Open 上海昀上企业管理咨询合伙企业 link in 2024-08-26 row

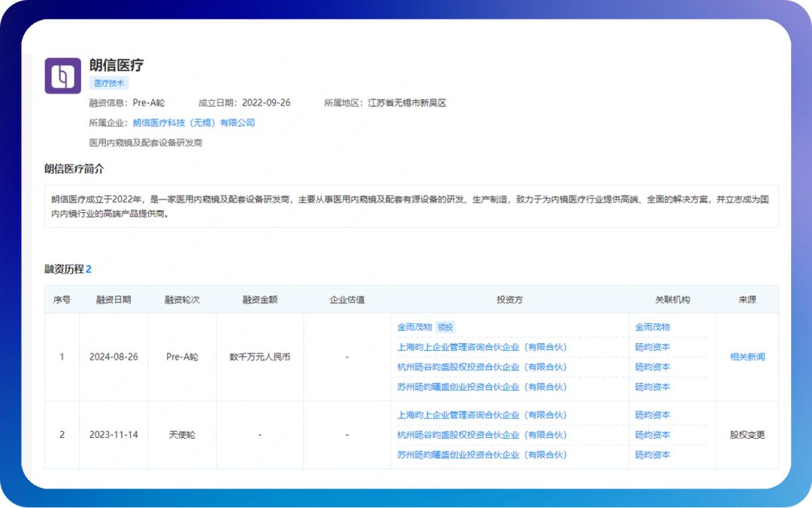pyautogui.click(x=482, y=347)
